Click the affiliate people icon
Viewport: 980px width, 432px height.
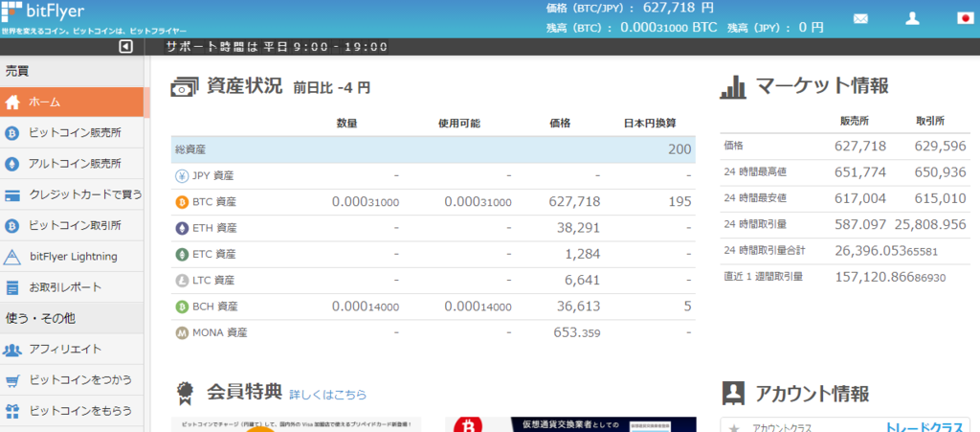point(11,350)
